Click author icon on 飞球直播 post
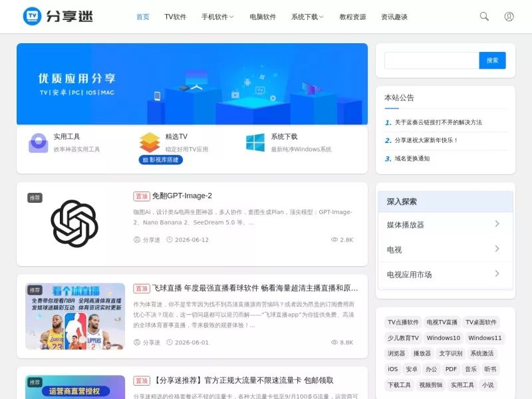Screen dimensions: 532x399 137,342
